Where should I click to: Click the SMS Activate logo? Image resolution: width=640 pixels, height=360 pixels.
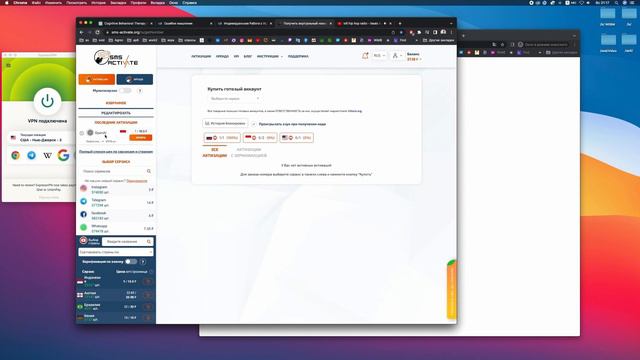point(116,58)
